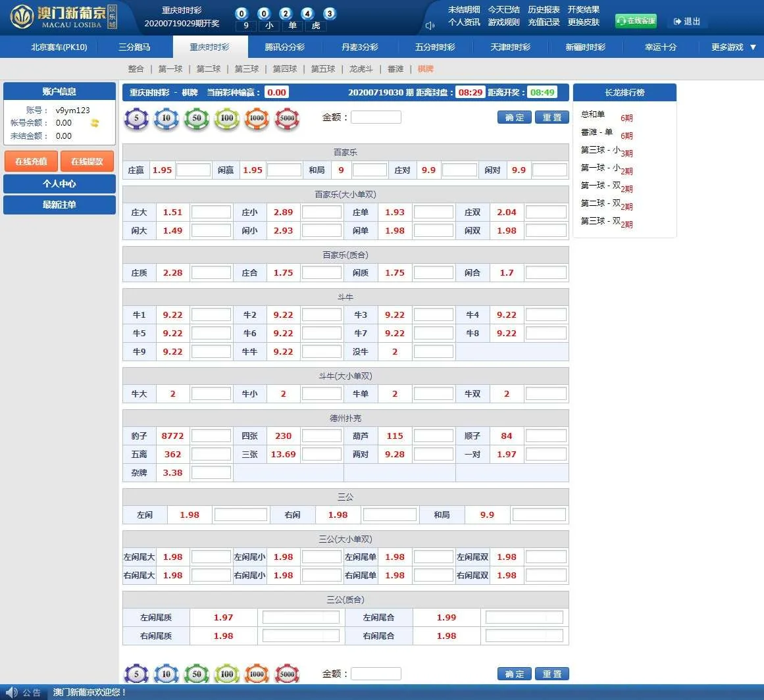
Task: Select the blue 10 chip at the top
Action: (166, 118)
